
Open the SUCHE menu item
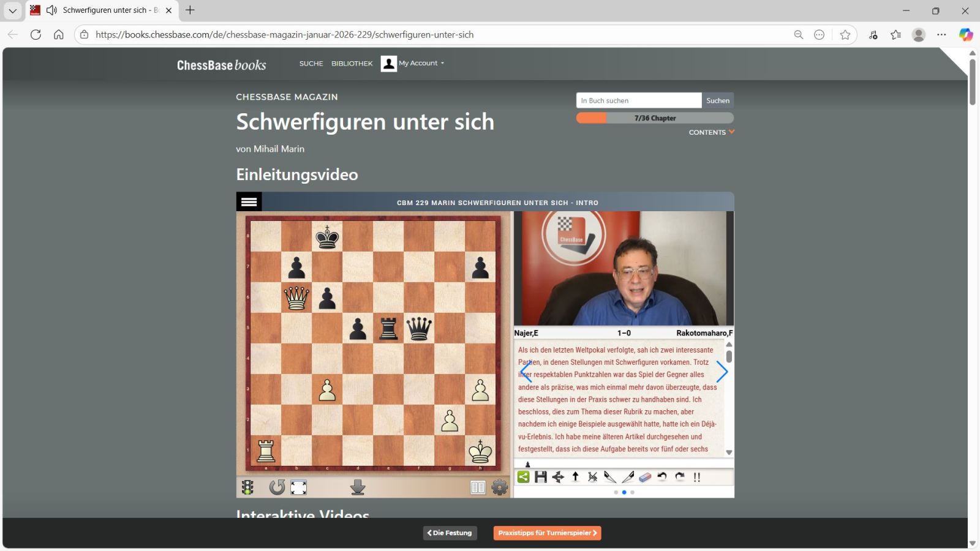pyautogui.click(x=311, y=64)
